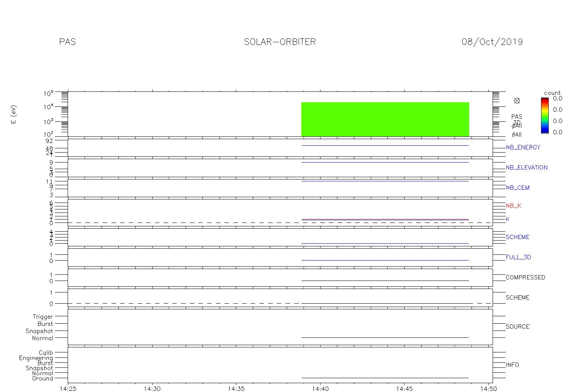The height and width of the screenshot is (392, 581).
Task: Click the Burst label in SOURCE panel
Action: [x=45, y=324]
